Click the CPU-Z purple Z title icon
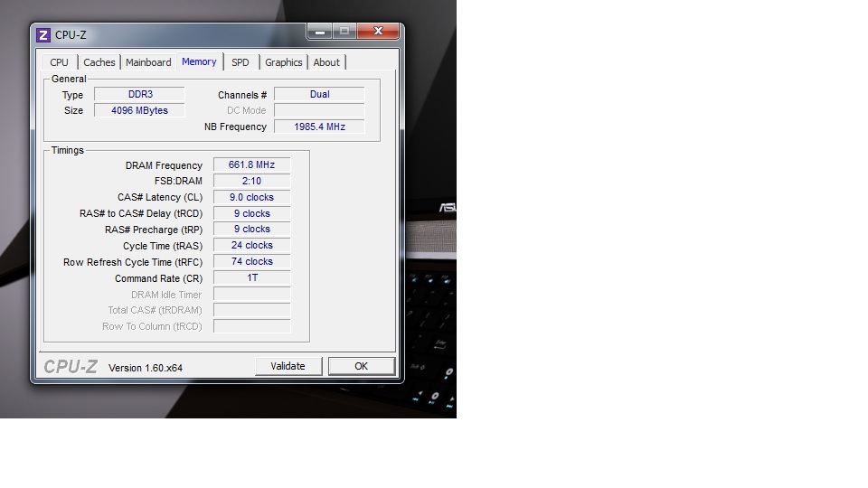 pyautogui.click(x=43, y=35)
